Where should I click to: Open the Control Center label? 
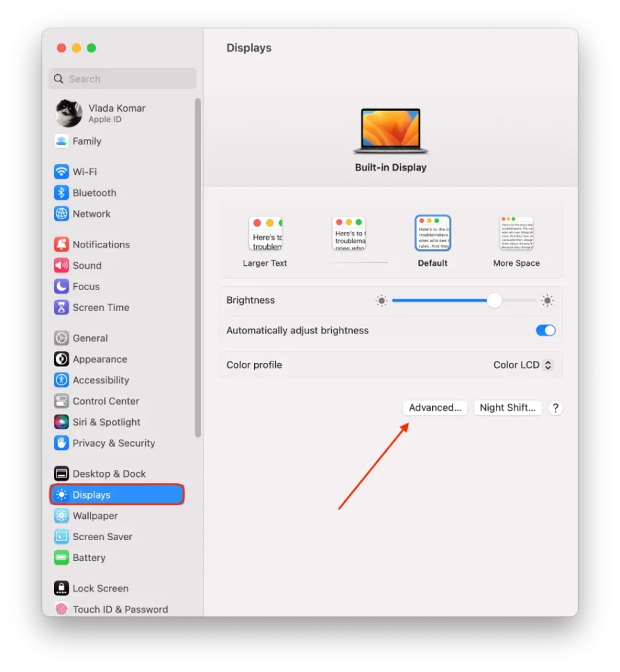click(x=106, y=401)
